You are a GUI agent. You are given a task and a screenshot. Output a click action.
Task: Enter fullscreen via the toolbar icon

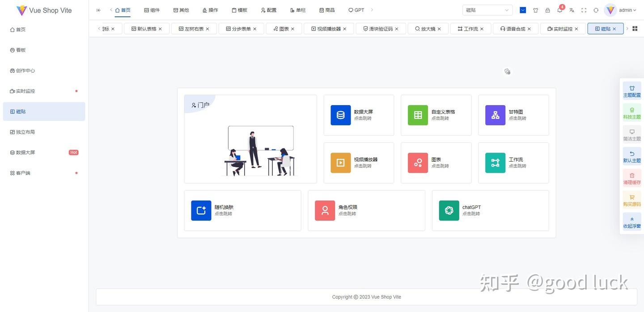point(584,9)
